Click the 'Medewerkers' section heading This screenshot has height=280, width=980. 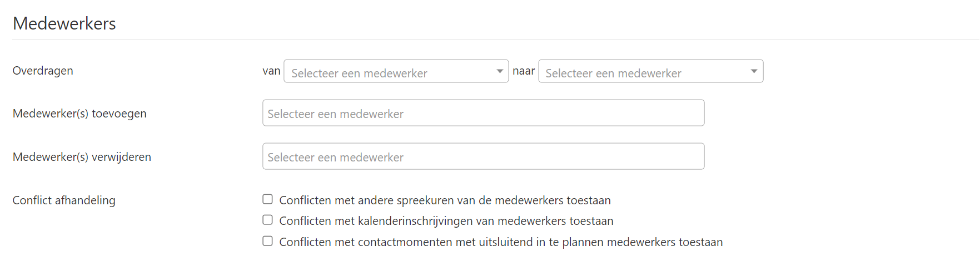tap(64, 23)
